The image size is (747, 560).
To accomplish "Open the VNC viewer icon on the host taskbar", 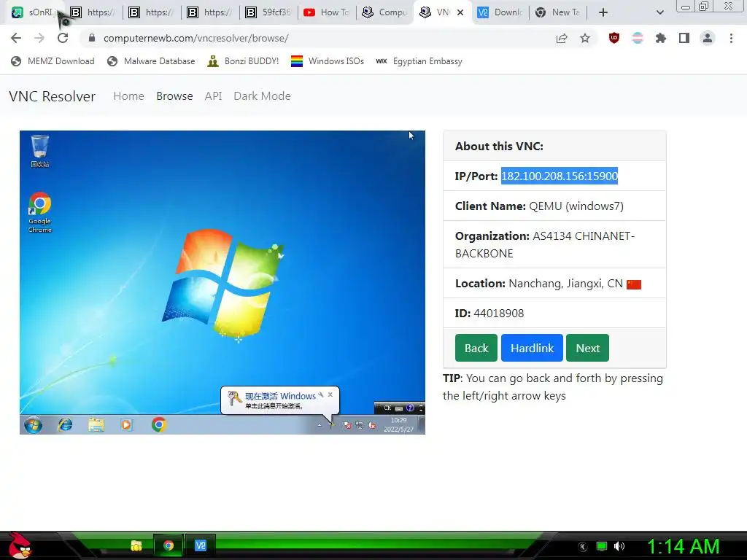I will tap(201, 545).
